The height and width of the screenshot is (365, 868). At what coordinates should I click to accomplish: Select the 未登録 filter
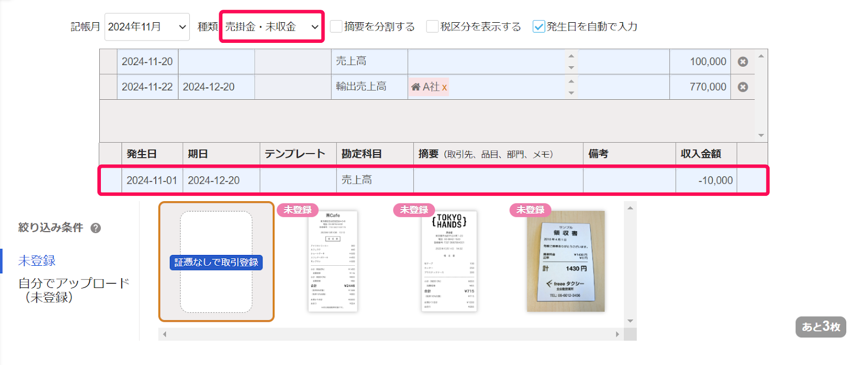point(37,261)
